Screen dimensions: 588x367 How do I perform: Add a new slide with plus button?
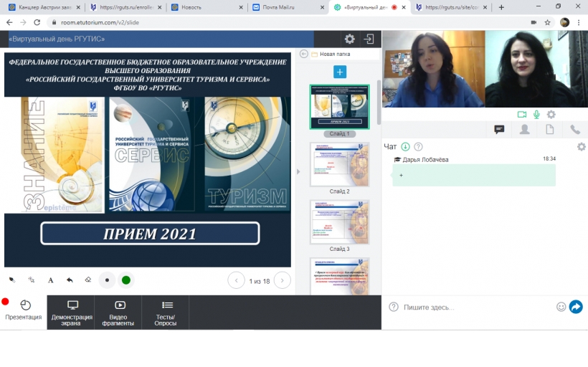pyautogui.click(x=340, y=72)
